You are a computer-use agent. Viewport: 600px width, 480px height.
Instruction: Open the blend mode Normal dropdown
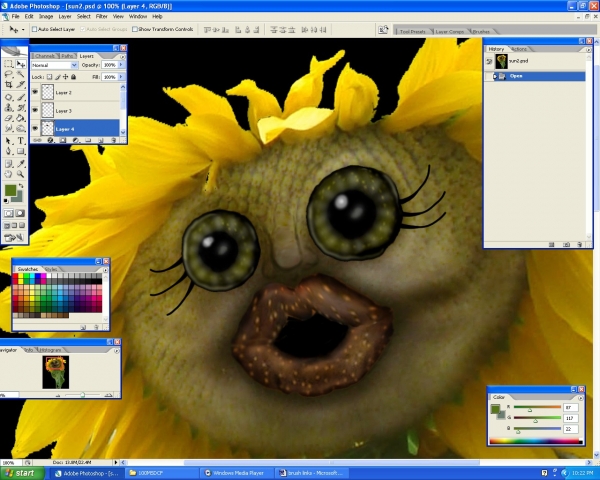(x=74, y=65)
